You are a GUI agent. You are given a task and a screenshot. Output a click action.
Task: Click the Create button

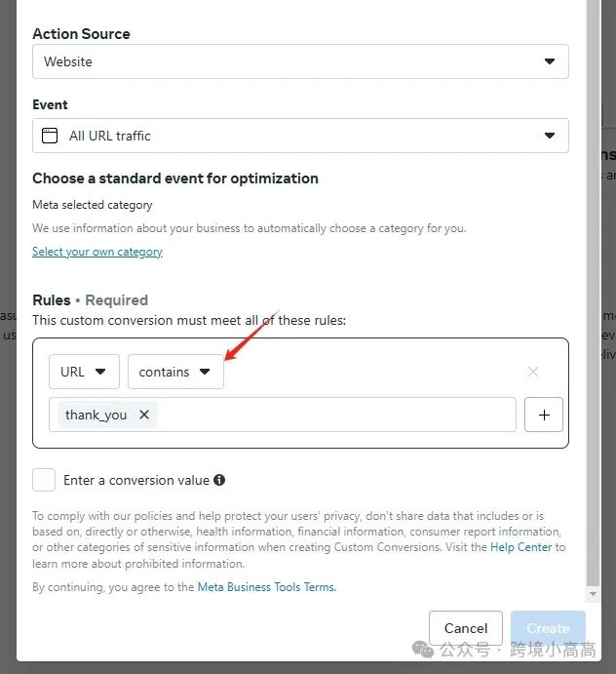(x=548, y=628)
